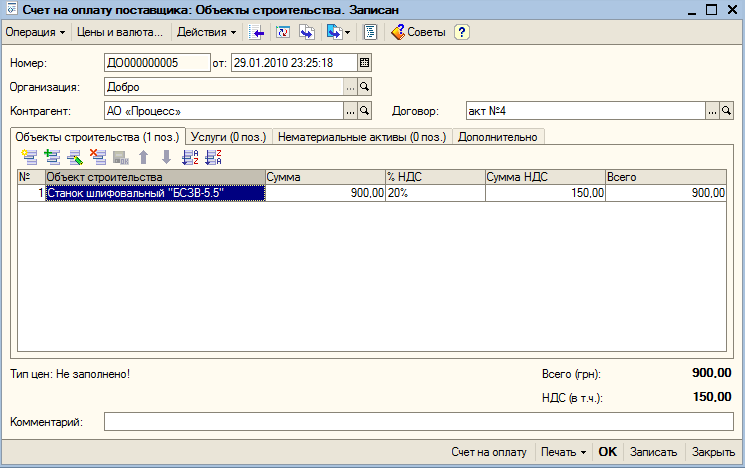
Task: Click Тип цен: Не заполнено! text
Action: click(x=70, y=374)
